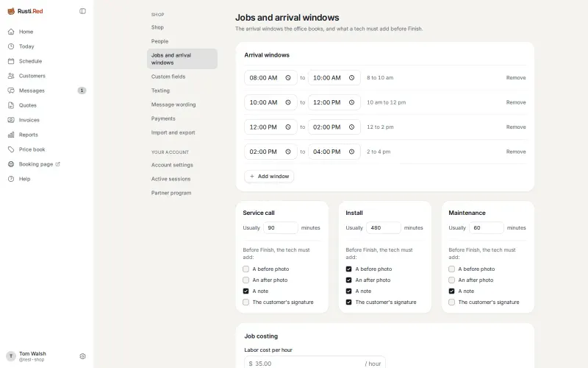588x368 pixels.
Task: Uncheck Install 'A before photo' checkbox
Action: (348, 269)
